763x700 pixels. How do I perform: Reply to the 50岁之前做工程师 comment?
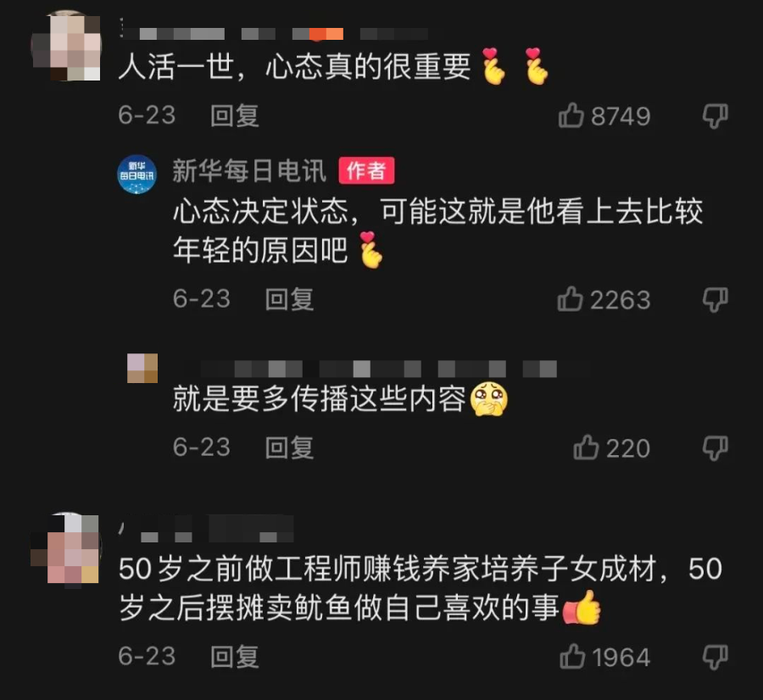coord(235,657)
